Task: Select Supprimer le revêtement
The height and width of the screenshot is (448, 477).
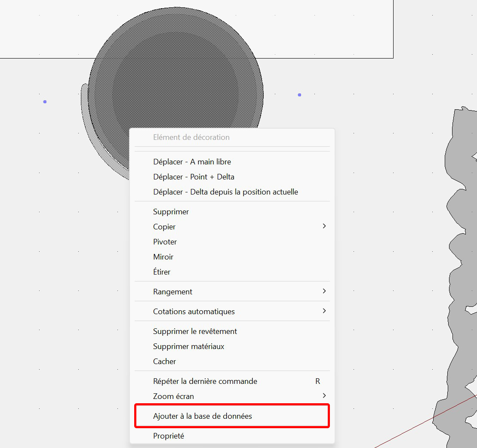Action: click(x=195, y=331)
